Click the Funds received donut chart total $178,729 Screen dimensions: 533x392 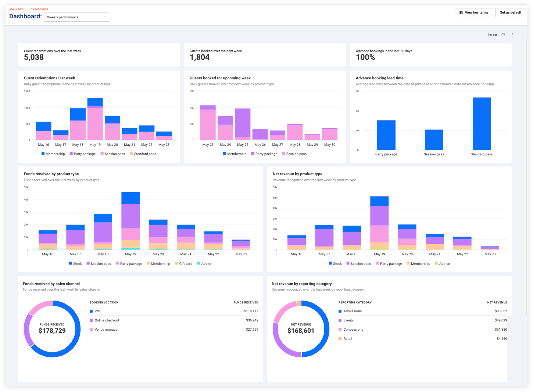(x=52, y=331)
